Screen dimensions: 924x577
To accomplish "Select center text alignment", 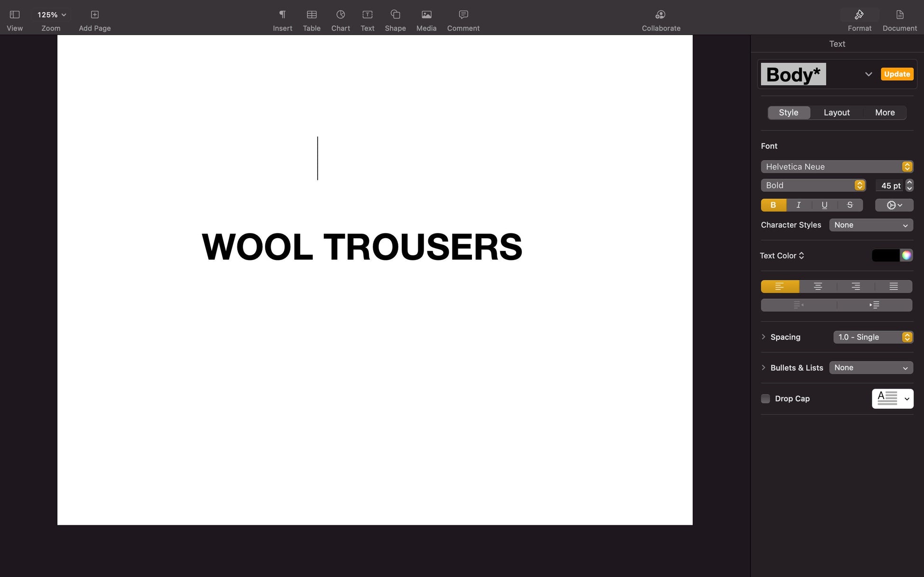I will click(x=818, y=287).
